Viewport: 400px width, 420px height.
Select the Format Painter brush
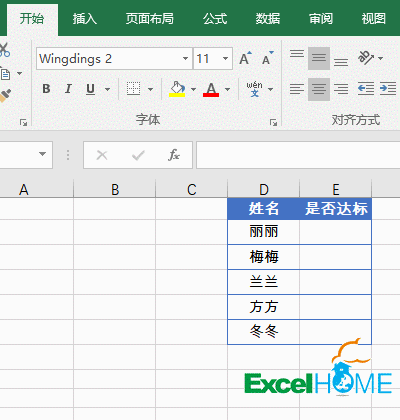[5, 96]
